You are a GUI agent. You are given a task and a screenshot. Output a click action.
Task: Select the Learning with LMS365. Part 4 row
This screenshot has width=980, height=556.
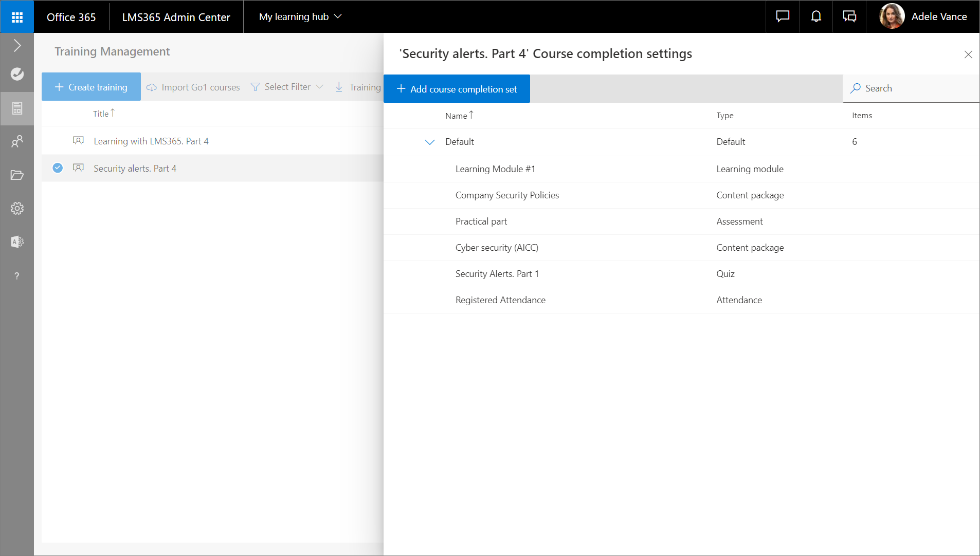pos(151,141)
